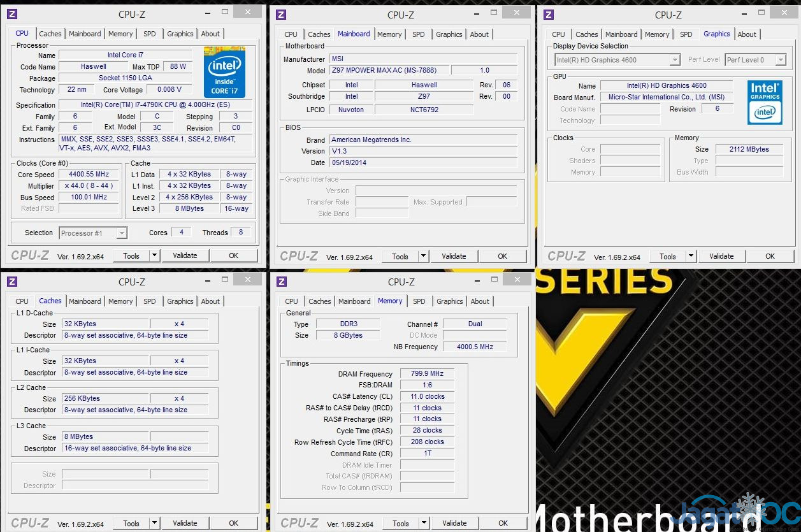801x532 pixels.
Task: Click the Tools button in the Memory window
Action: point(401,523)
